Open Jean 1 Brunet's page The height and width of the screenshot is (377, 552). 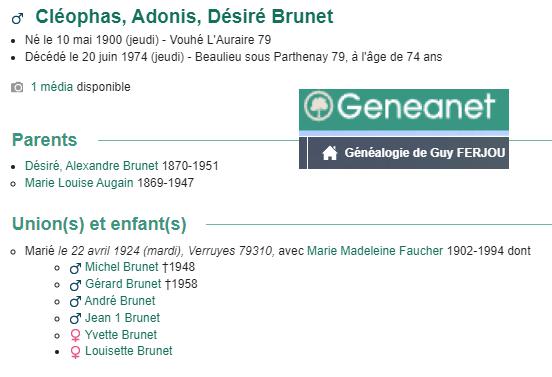(x=123, y=318)
